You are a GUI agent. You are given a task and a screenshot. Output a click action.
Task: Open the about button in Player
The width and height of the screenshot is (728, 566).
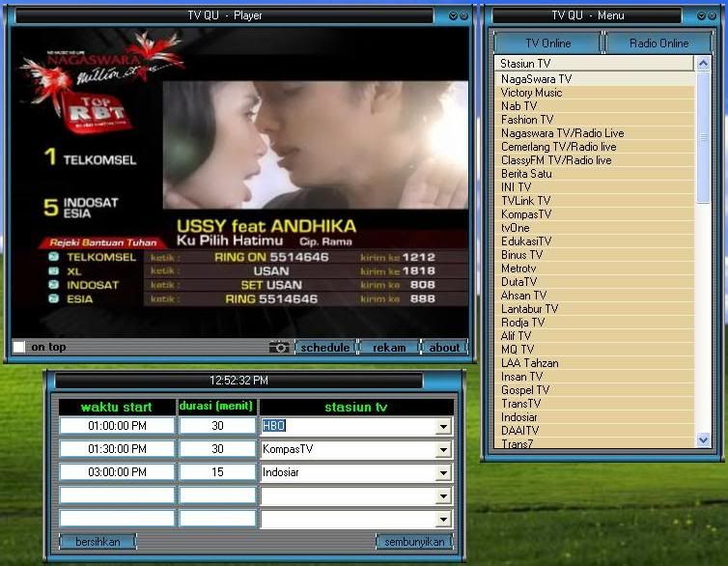tap(444, 348)
